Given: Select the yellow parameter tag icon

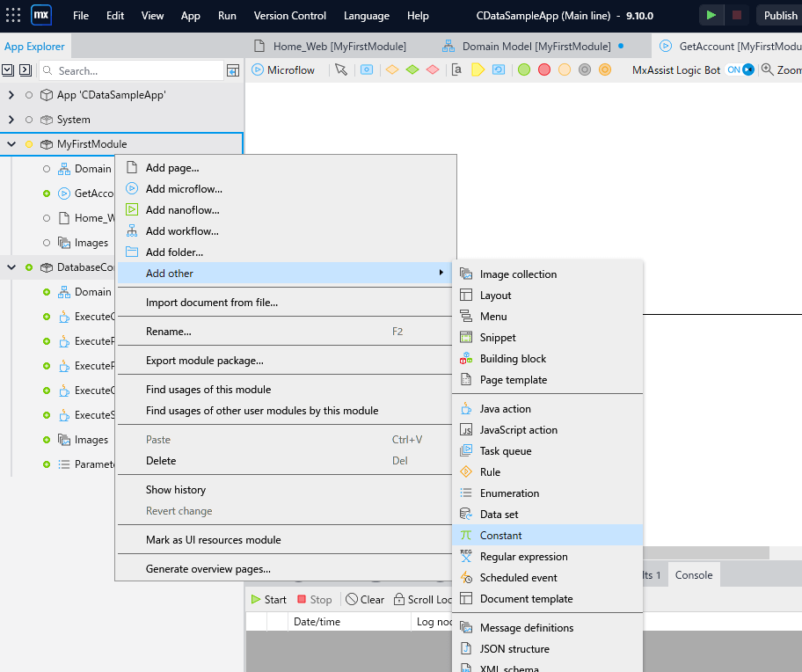Looking at the screenshot, I should (478, 69).
